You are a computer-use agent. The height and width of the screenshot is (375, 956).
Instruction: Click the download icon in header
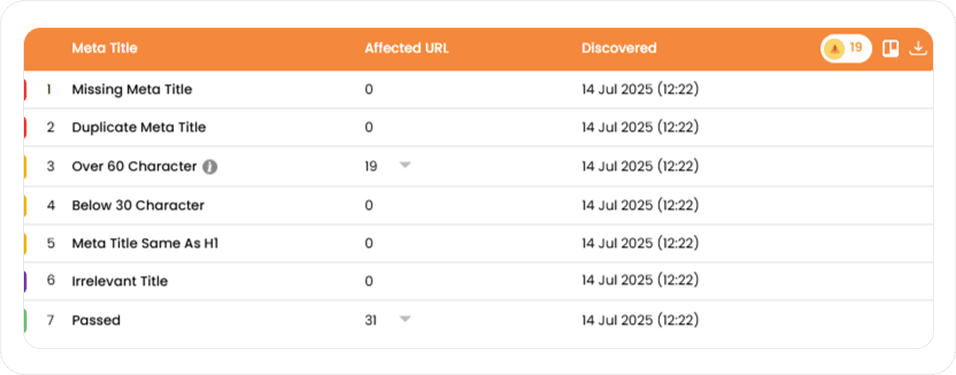918,48
